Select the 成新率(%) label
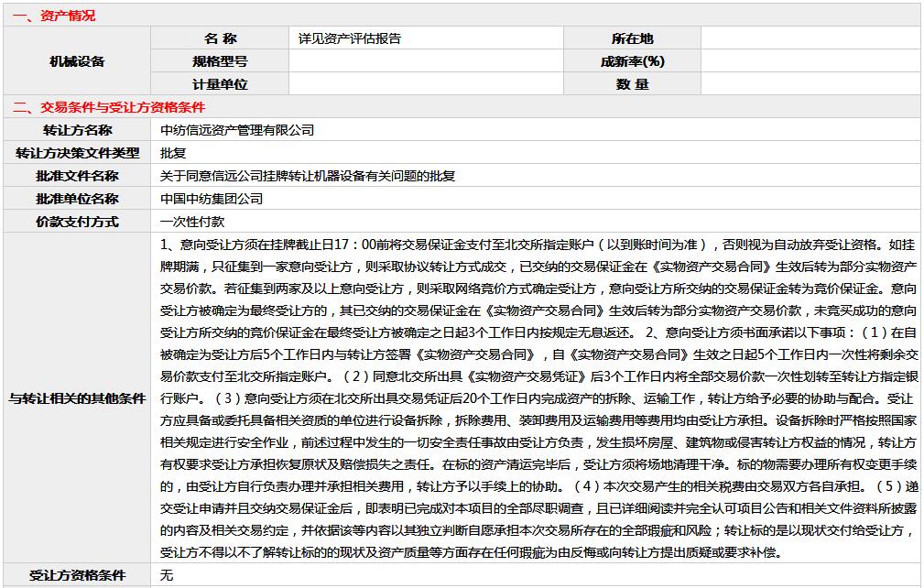The height and width of the screenshot is (588, 924). tap(632, 61)
